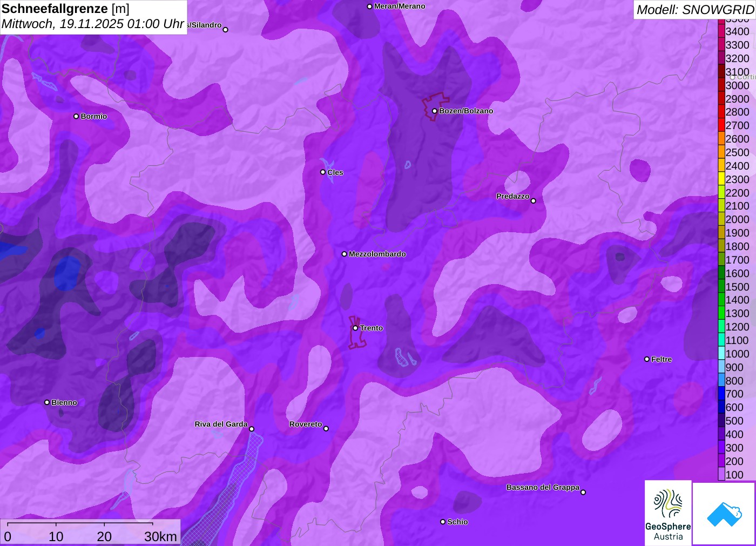
Task: Click the Cles label text
Action: [335, 172]
